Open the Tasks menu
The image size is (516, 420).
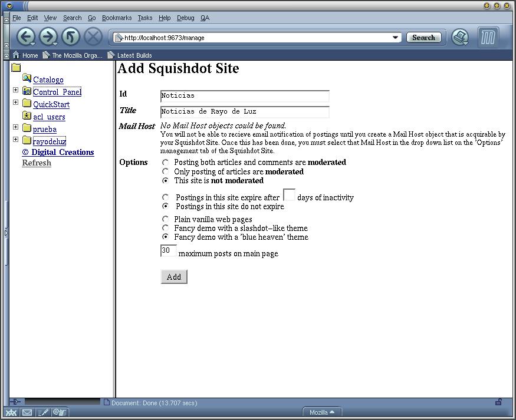tap(145, 18)
